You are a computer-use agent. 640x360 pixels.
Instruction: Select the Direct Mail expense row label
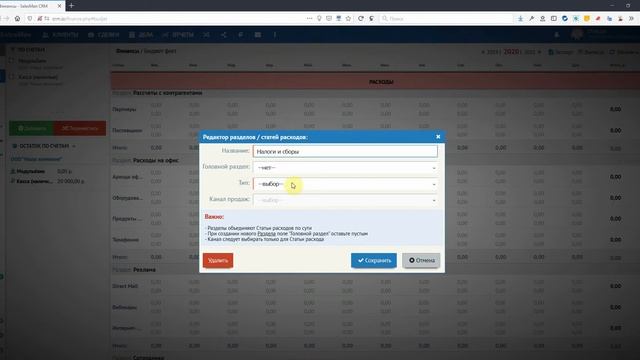(x=125, y=287)
